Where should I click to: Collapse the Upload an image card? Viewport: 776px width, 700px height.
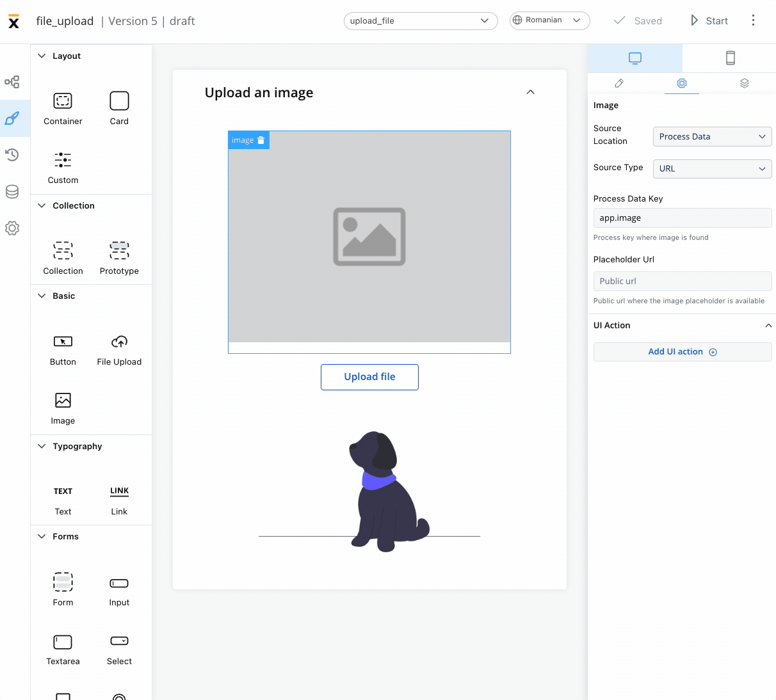point(530,92)
